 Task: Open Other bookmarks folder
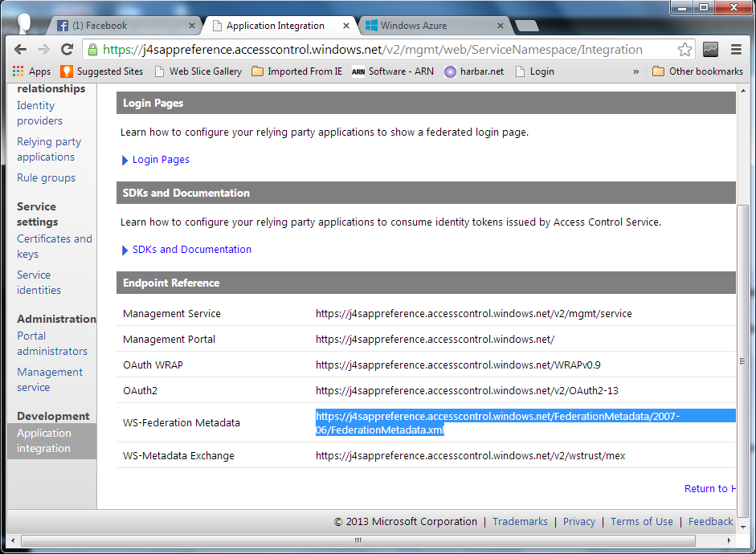click(x=697, y=71)
